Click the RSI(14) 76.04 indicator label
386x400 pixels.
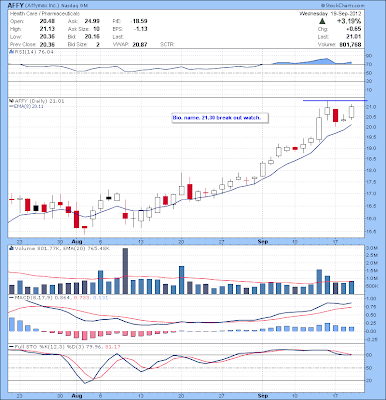pos(33,52)
